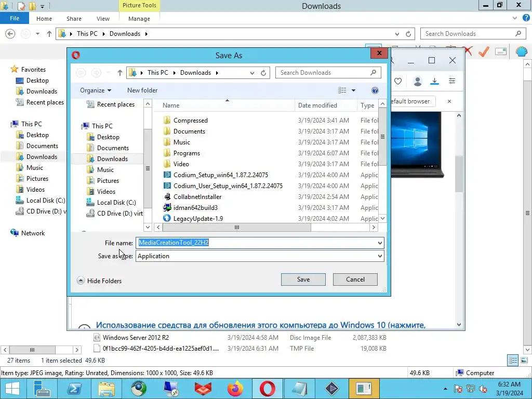
Task: Switch to the Share ribbon tab
Action: click(74, 19)
